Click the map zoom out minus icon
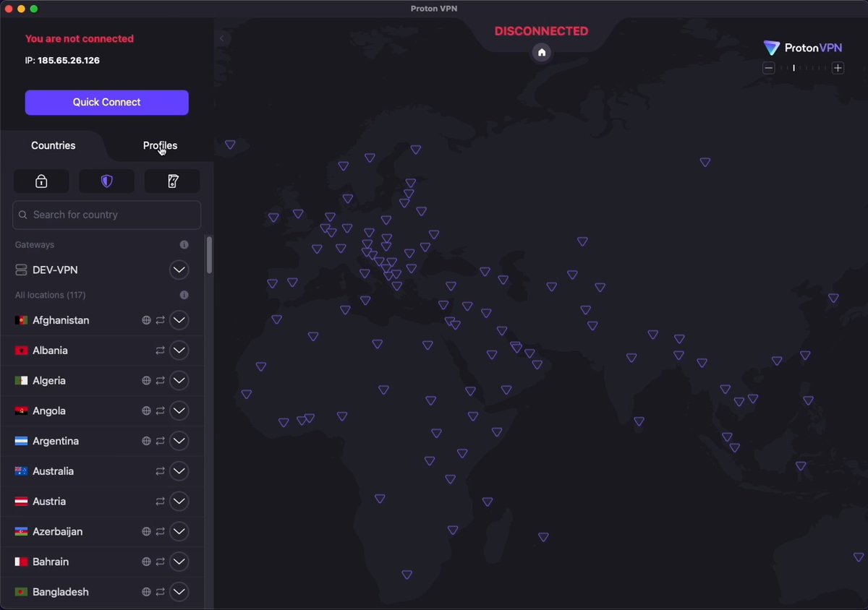868x610 pixels. [769, 68]
